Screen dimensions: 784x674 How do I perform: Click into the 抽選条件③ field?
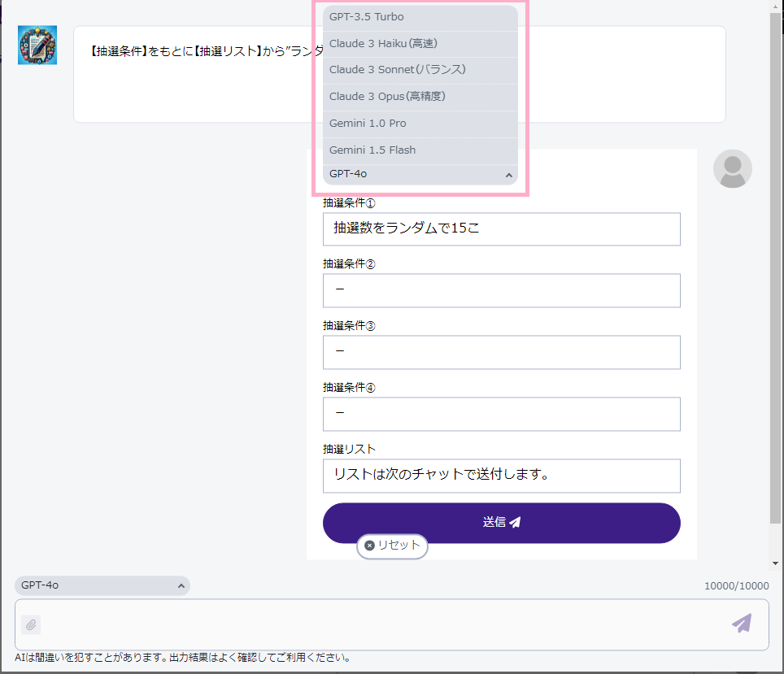(502, 353)
